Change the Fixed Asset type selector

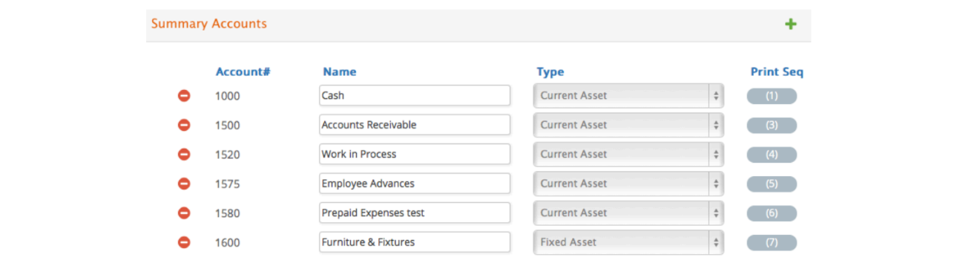click(628, 242)
